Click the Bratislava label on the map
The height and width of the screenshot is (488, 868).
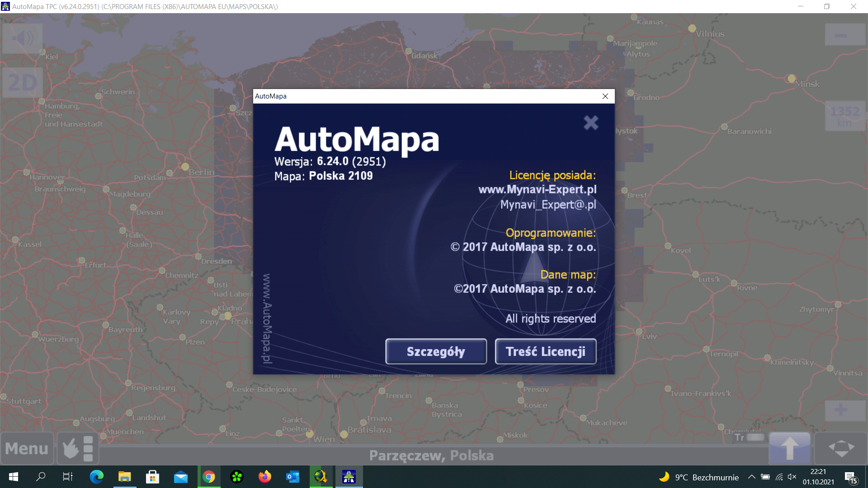369,430
